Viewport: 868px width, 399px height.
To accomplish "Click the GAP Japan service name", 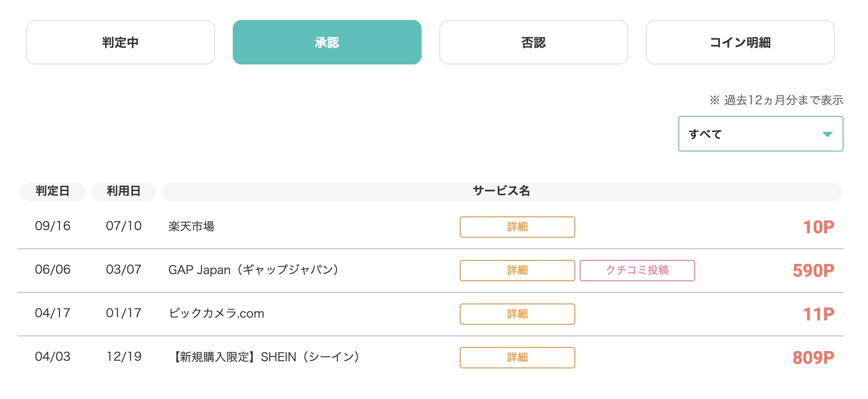I will [254, 270].
